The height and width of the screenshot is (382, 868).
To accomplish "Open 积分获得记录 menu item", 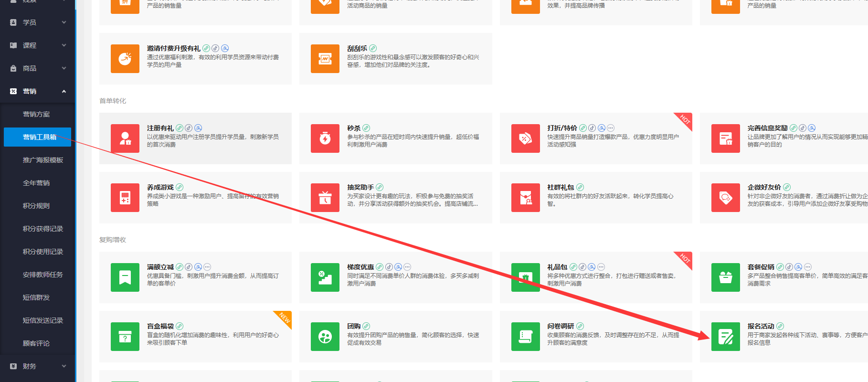I will pos(43,229).
